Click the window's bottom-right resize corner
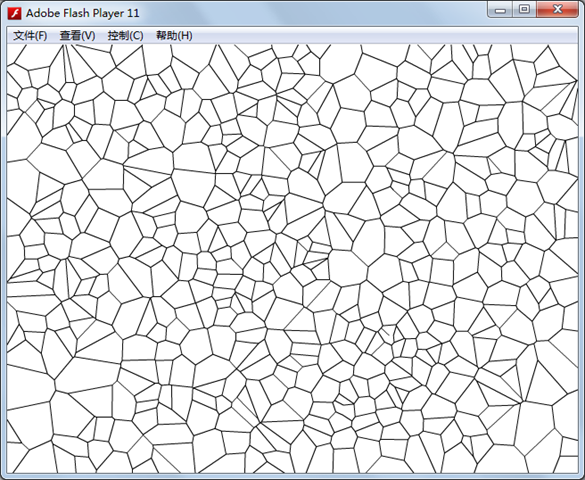 click(581, 476)
